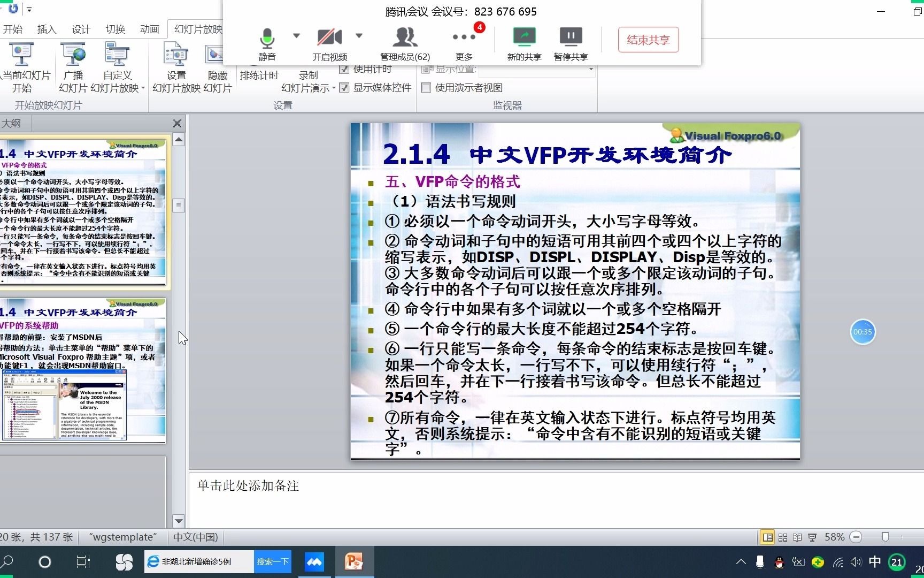Switch to Reading view in status bar

[797, 537]
